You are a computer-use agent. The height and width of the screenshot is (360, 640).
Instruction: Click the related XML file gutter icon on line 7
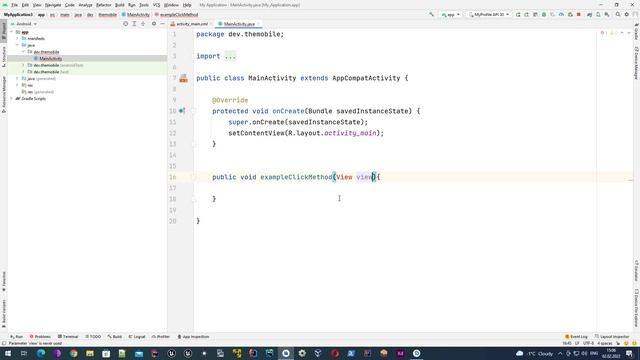(x=184, y=78)
